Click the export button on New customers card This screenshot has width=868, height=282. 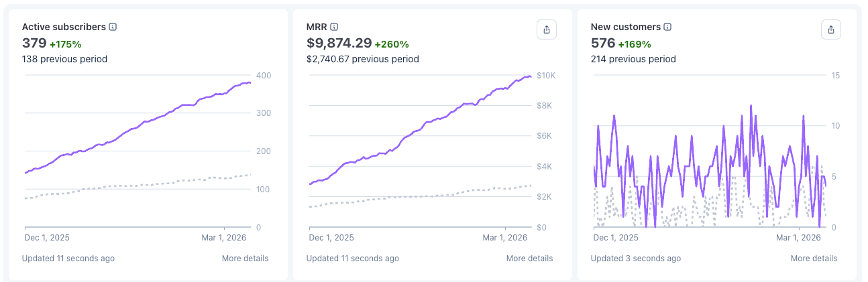tap(831, 29)
